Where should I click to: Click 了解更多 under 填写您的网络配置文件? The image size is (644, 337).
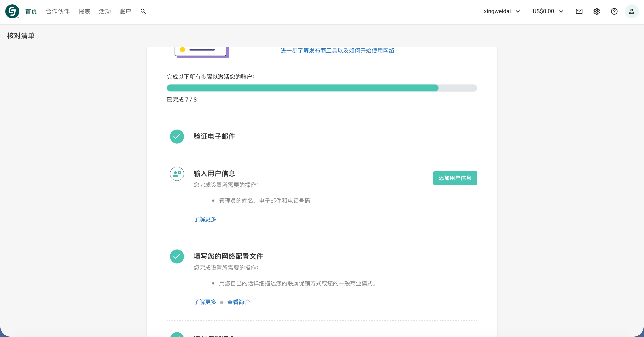[205, 302]
